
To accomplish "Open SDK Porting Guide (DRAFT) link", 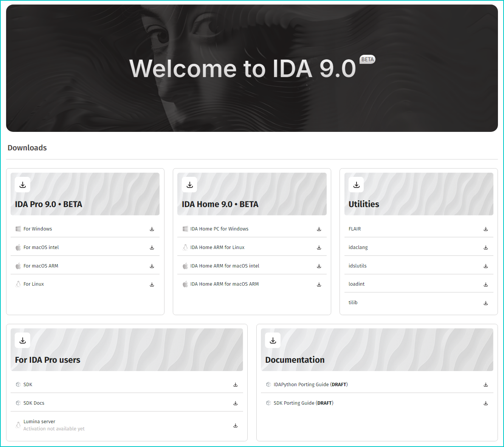I will [304, 403].
